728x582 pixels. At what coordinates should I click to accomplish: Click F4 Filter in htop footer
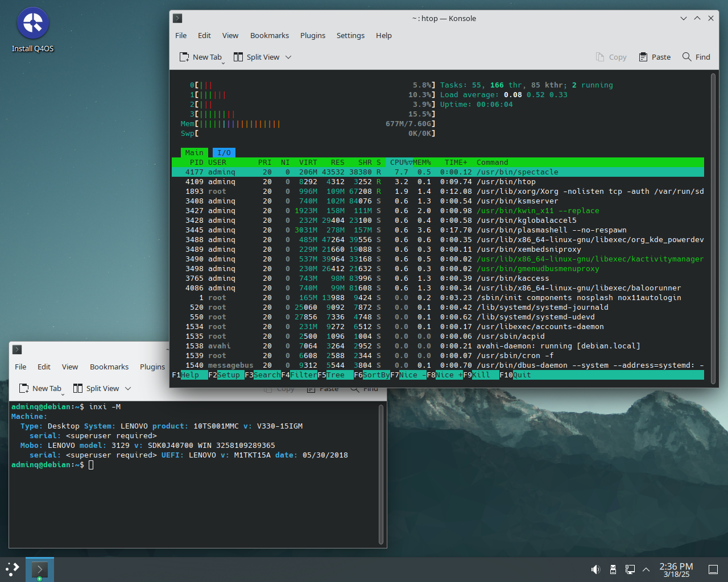299,375
